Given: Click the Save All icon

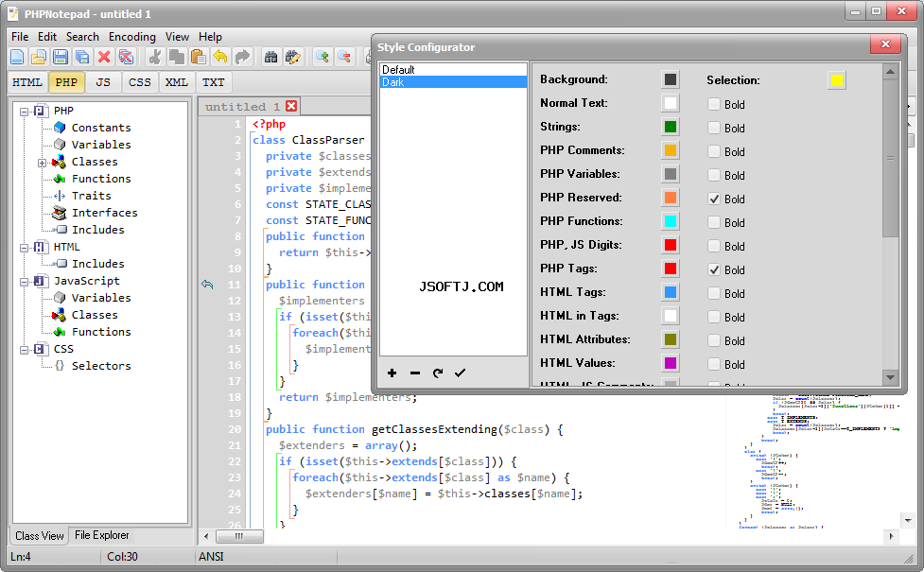Looking at the screenshot, I should point(82,57).
